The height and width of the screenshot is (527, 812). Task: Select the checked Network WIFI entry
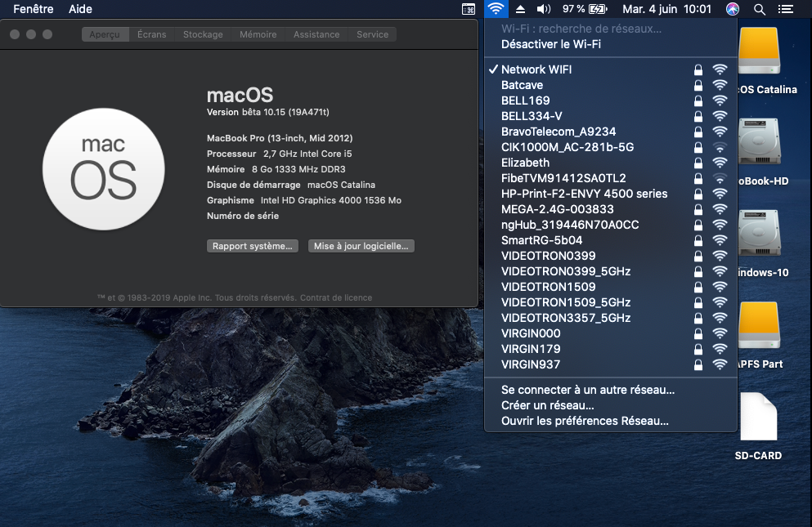(611, 69)
